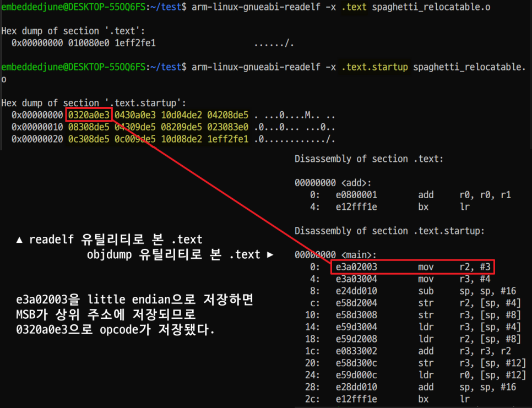Select the highlighted hex value 0320a0e3

(x=88, y=115)
